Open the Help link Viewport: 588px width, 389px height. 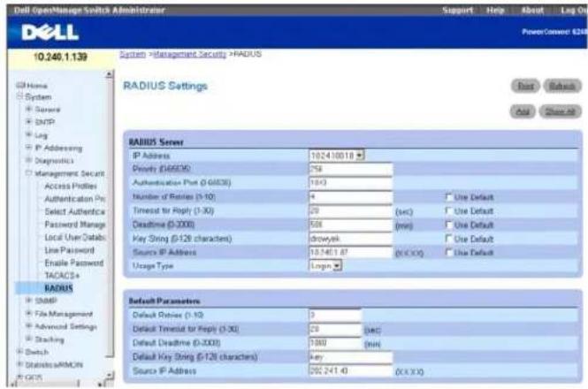(495, 10)
